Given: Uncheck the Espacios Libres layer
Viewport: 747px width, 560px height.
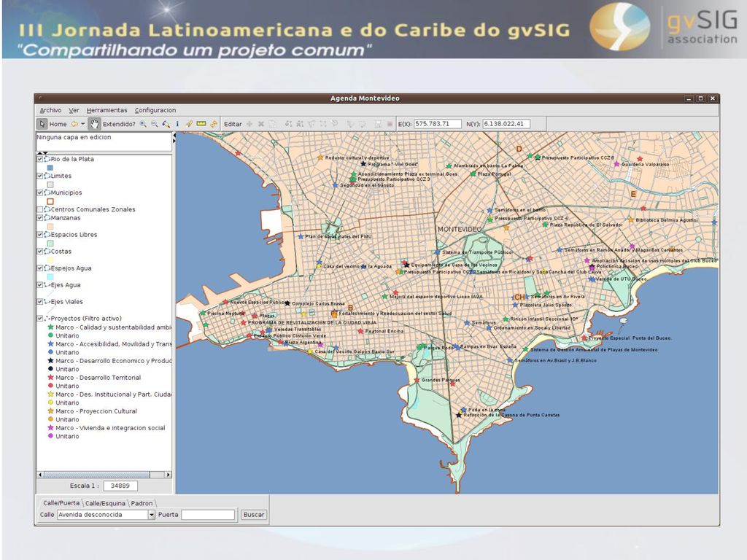Looking at the screenshot, I should [40, 234].
